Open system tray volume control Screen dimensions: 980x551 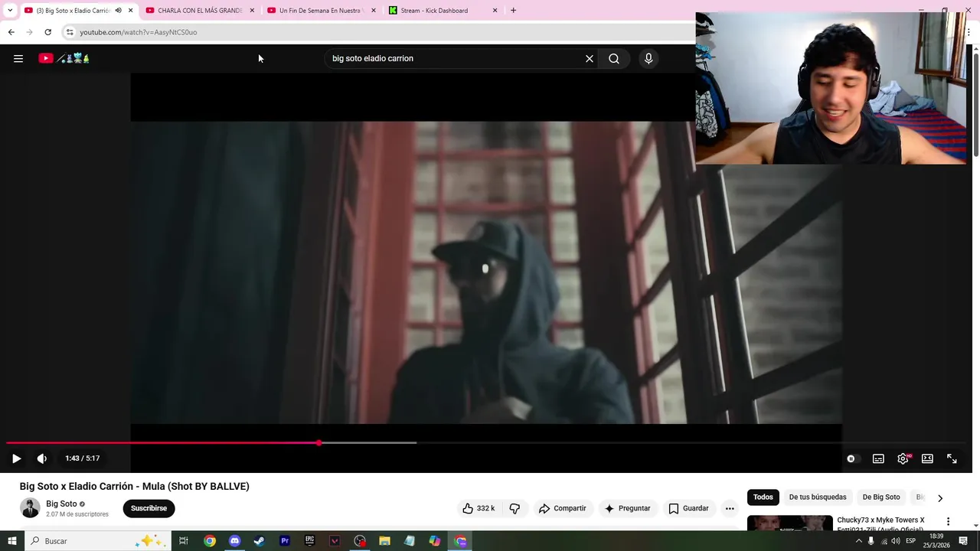[x=896, y=541]
